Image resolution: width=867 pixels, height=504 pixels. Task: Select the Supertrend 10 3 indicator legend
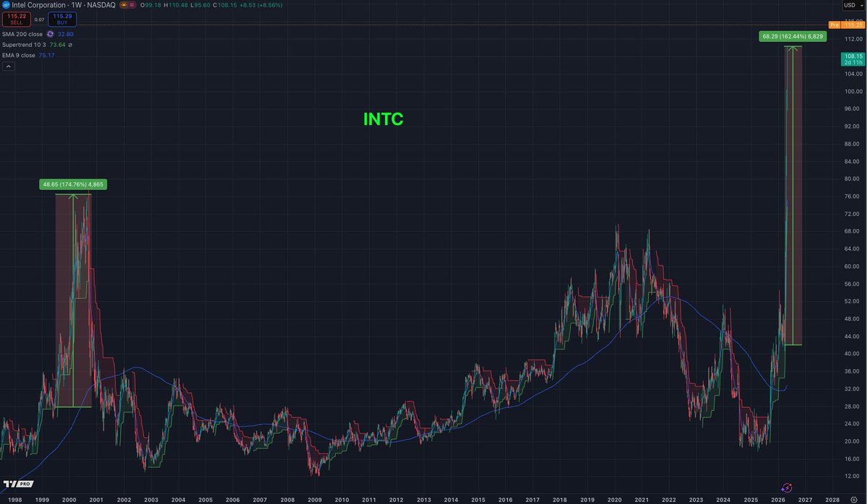click(24, 45)
